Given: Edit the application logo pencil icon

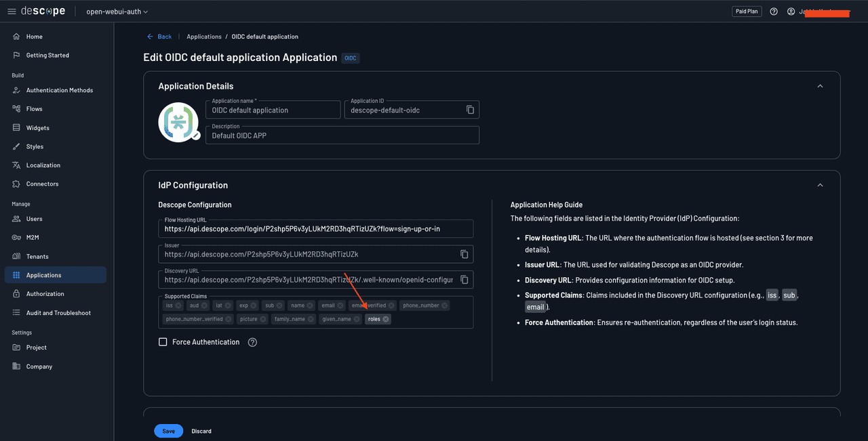Looking at the screenshot, I should click(x=195, y=136).
